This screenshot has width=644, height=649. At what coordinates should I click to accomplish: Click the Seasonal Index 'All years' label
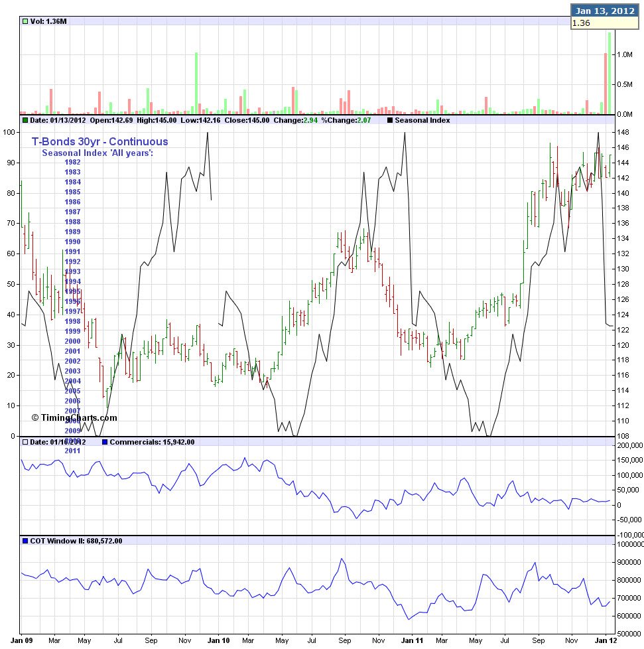[97, 153]
